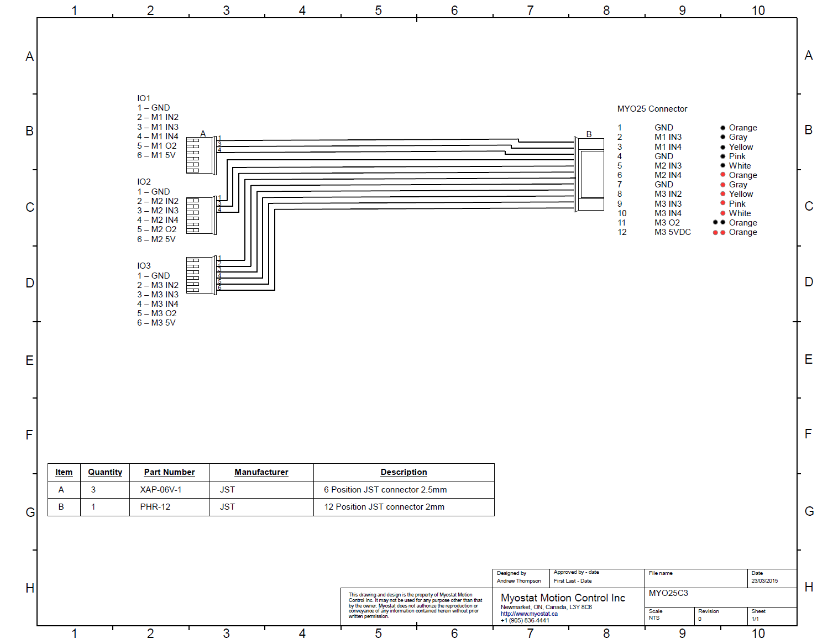833x644 pixels.
Task: Click the red dot next to M3 IN2
Action: tap(722, 194)
